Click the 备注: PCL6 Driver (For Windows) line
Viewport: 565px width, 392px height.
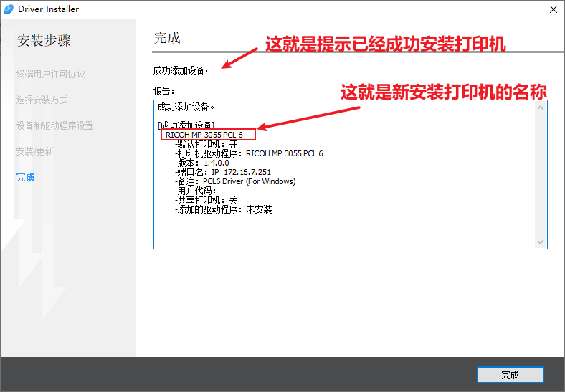[234, 181]
